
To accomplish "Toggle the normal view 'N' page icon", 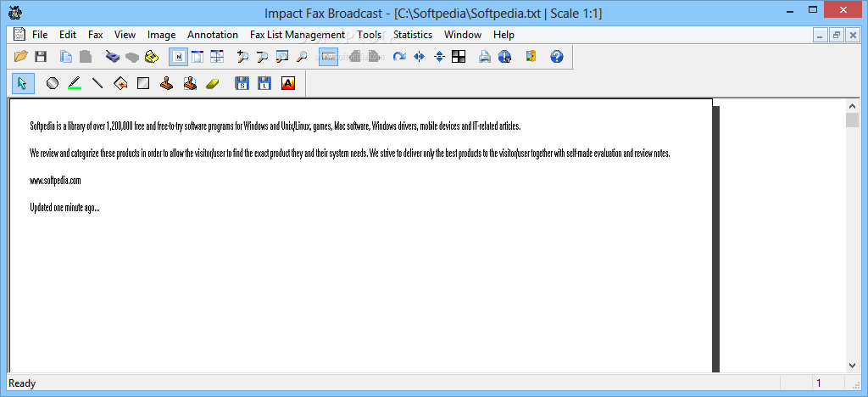I will tap(178, 57).
